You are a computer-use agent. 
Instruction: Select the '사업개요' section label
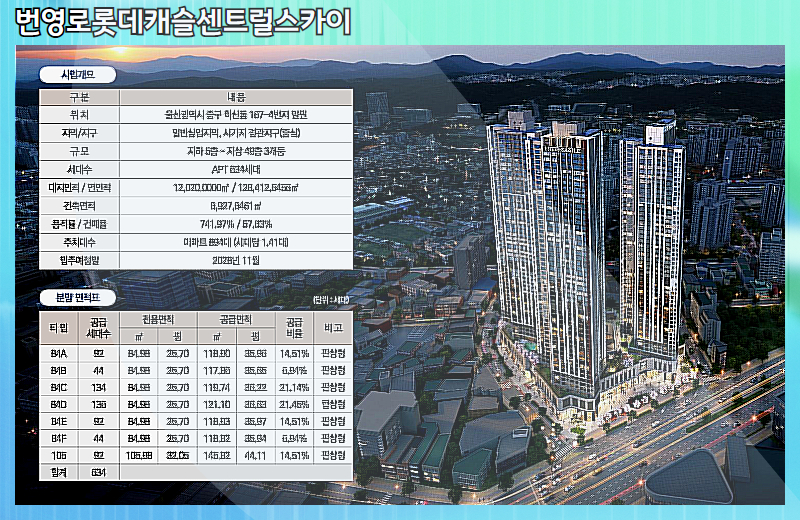(78, 75)
